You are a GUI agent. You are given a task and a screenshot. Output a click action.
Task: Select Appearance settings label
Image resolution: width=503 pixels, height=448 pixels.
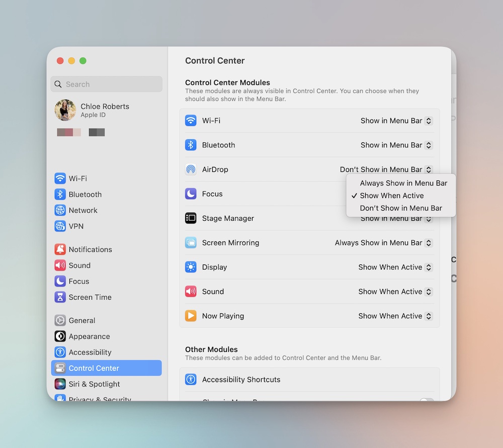pyautogui.click(x=89, y=336)
